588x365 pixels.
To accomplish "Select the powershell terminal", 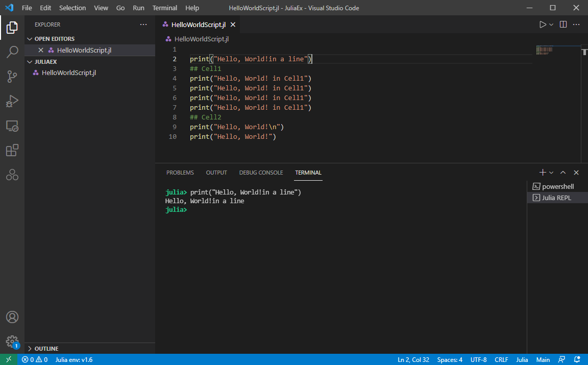I will point(557,186).
